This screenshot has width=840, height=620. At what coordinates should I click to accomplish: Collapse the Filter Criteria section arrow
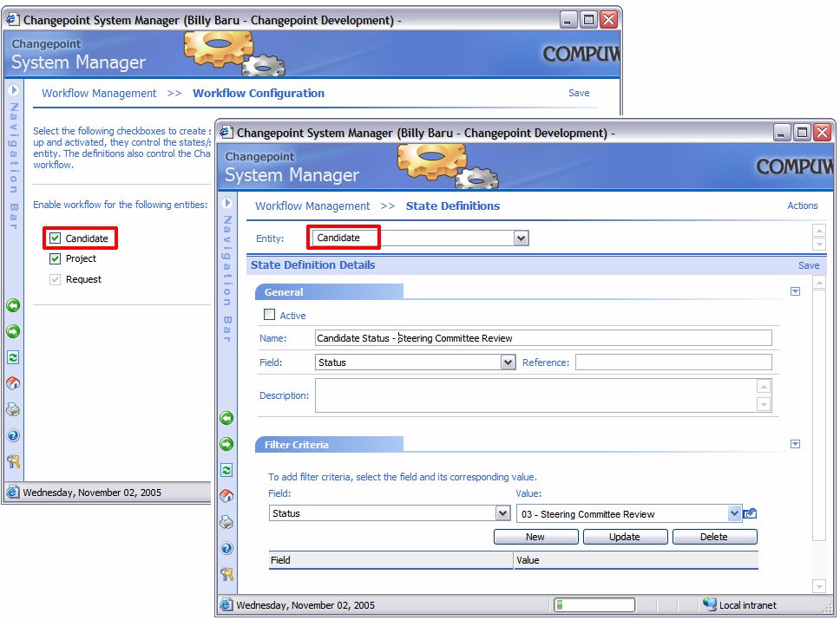[x=795, y=444]
